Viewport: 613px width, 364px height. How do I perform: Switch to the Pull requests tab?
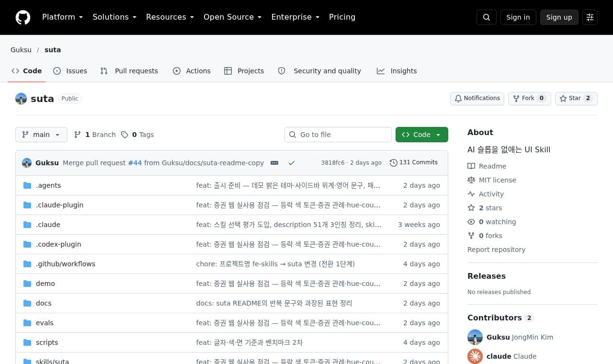(129, 71)
